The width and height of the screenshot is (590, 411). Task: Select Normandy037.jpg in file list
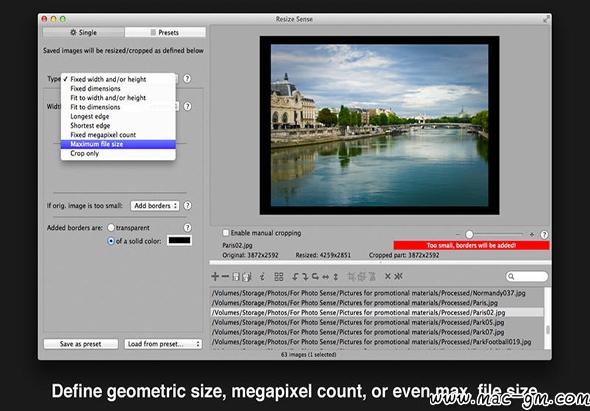coord(377,293)
